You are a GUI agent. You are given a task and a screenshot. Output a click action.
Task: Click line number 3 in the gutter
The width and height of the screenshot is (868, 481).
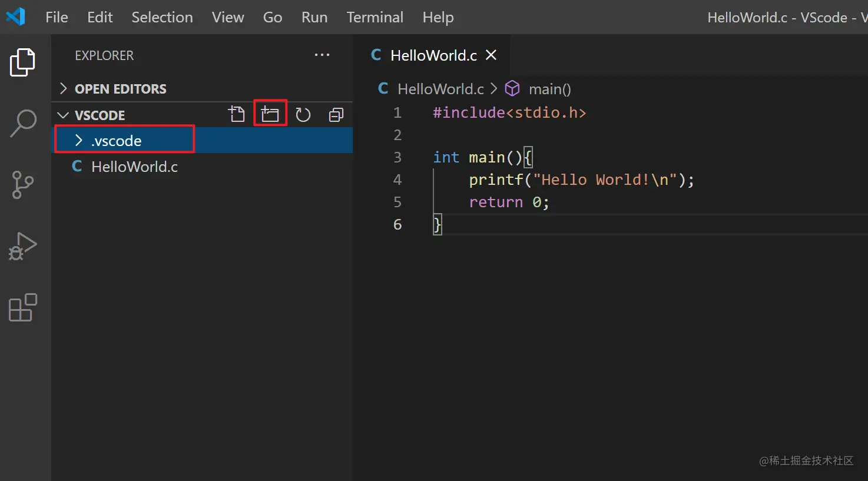[x=397, y=157]
